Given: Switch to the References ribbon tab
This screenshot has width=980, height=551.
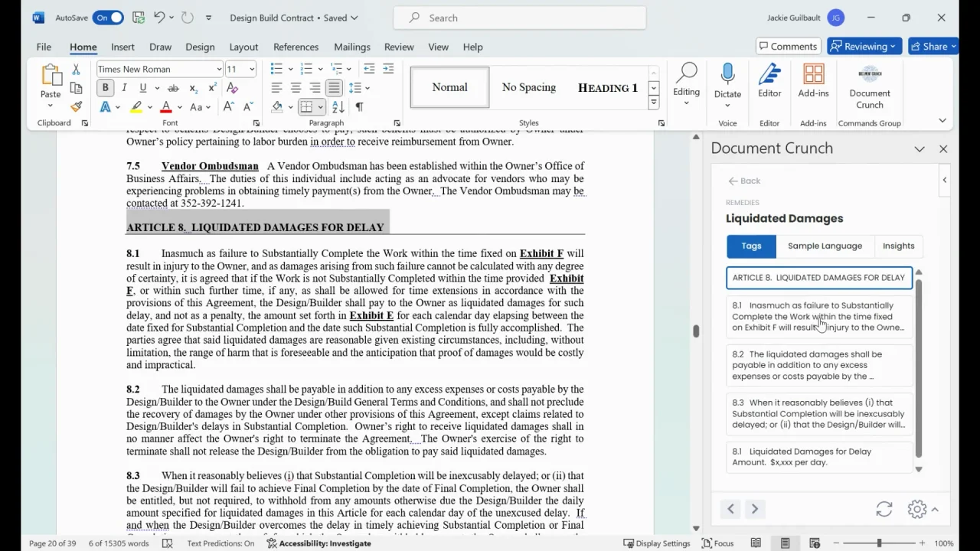Looking at the screenshot, I should point(296,47).
